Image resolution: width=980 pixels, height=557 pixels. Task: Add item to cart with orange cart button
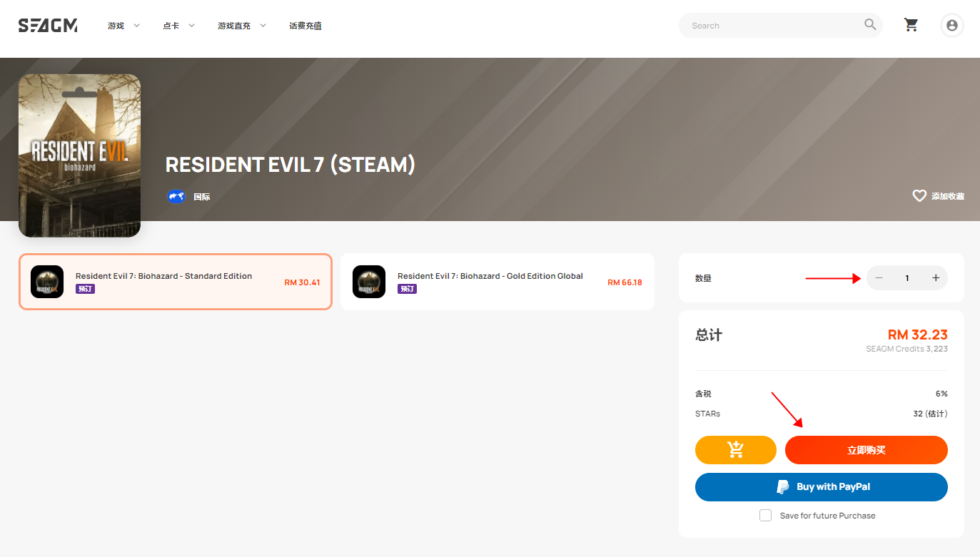coord(735,450)
